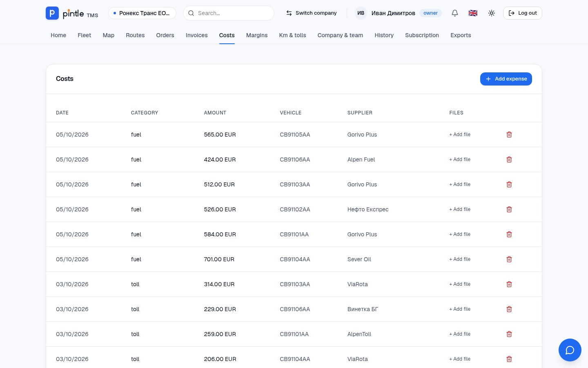
Task: Add file to the Нефто Експрес expense
Action: pos(460,209)
